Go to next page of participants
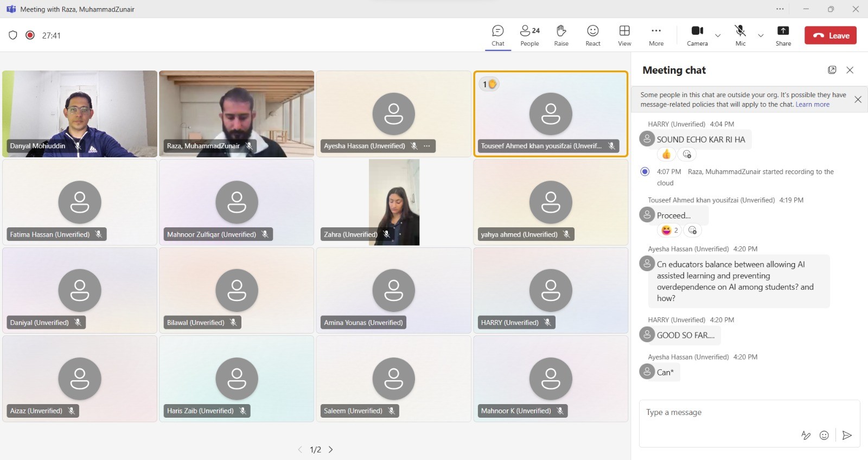The height and width of the screenshot is (460, 868). click(x=330, y=450)
